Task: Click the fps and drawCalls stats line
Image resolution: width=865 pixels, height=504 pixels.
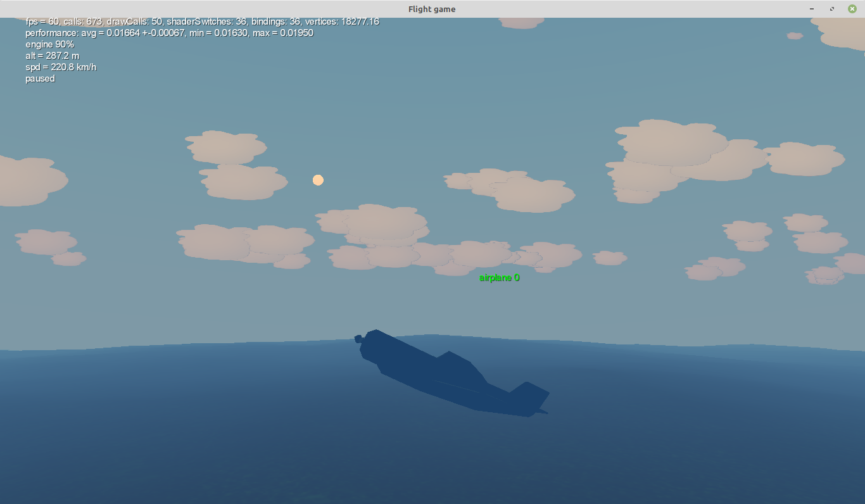Action: (x=202, y=22)
